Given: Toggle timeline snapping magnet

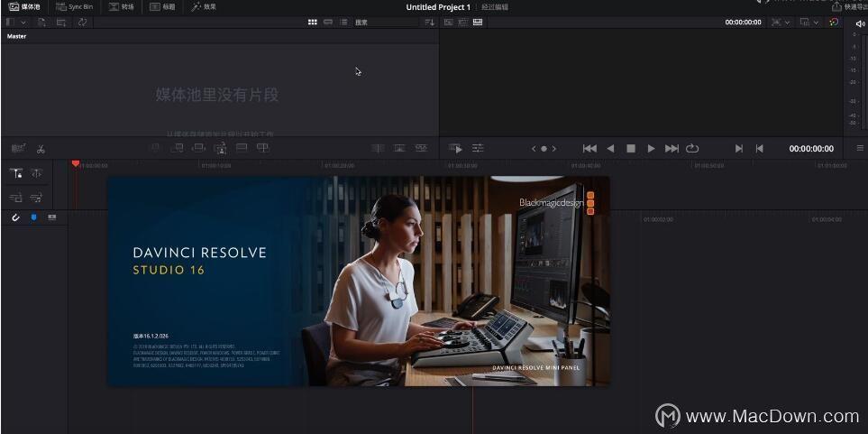Looking at the screenshot, I should point(15,217).
